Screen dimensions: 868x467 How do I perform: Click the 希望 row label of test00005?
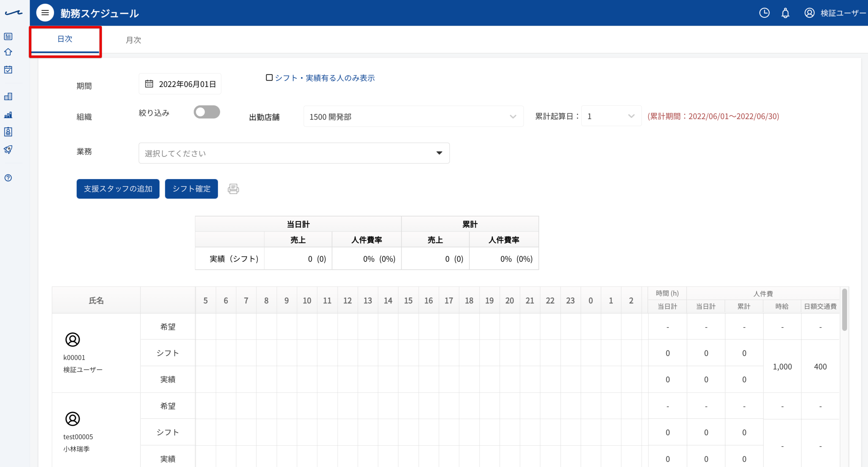coord(168,406)
